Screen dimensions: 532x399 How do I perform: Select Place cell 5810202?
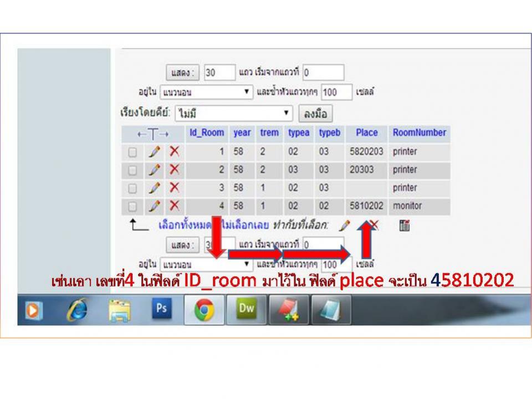(x=366, y=206)
